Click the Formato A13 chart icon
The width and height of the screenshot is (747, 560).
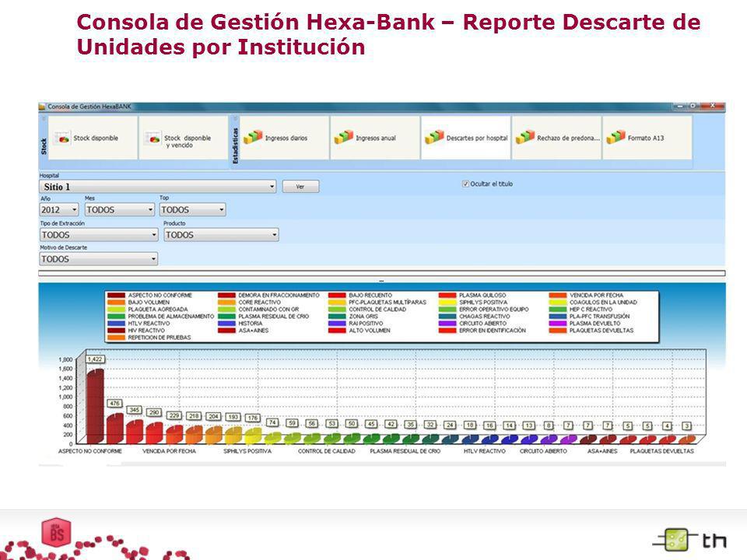click(x=615, y=137)
